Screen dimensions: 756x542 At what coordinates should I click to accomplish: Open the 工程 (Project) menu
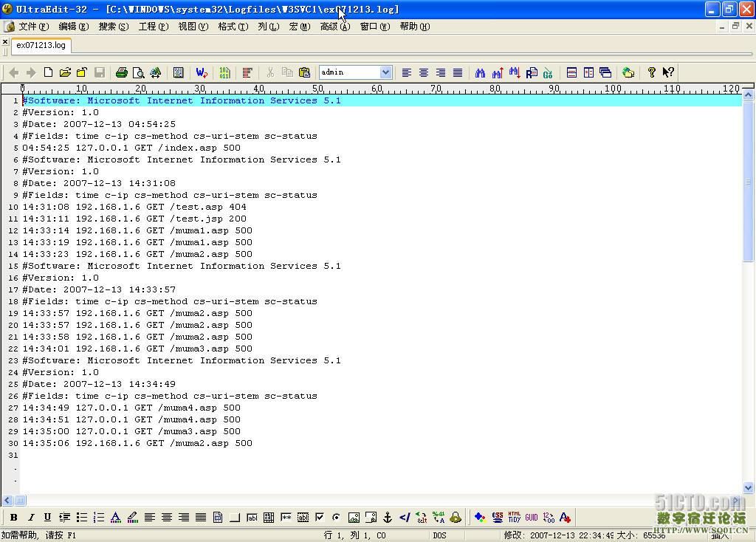(154, 27)
